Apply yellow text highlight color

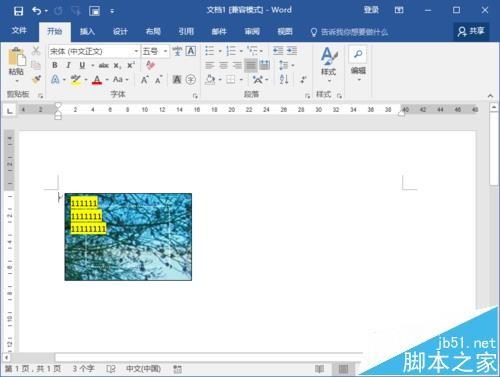pos(76,80)
